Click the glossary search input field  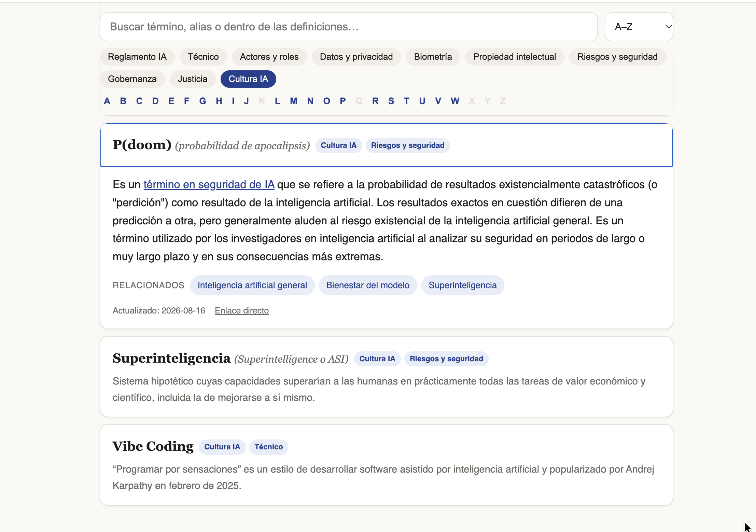coord(349,27)
